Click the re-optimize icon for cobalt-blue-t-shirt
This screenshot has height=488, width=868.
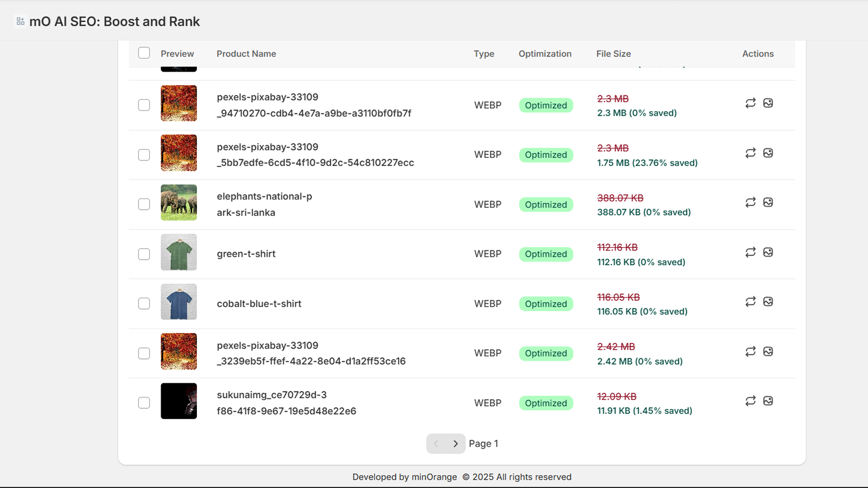point(750,301)
